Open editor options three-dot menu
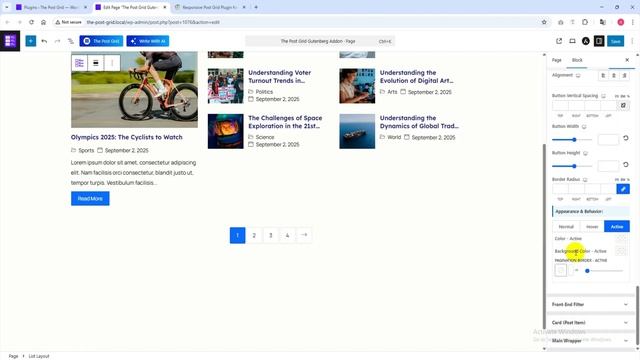The width and height of the screenshot is (640, 360). (632, 41)
